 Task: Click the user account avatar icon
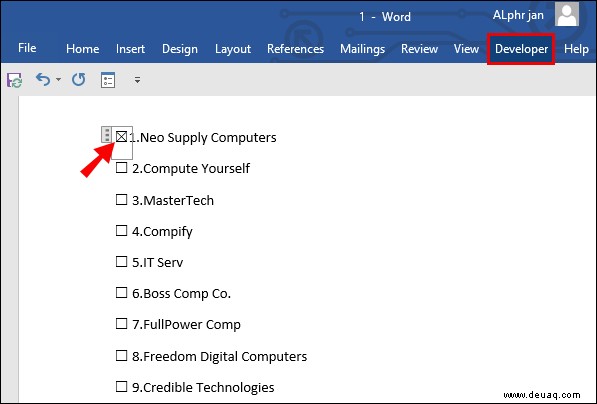[567, 15]
